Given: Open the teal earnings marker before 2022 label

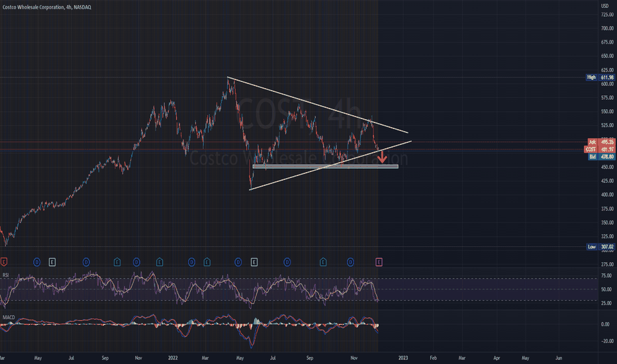Looking at the screenshot, I should (160, 262).
